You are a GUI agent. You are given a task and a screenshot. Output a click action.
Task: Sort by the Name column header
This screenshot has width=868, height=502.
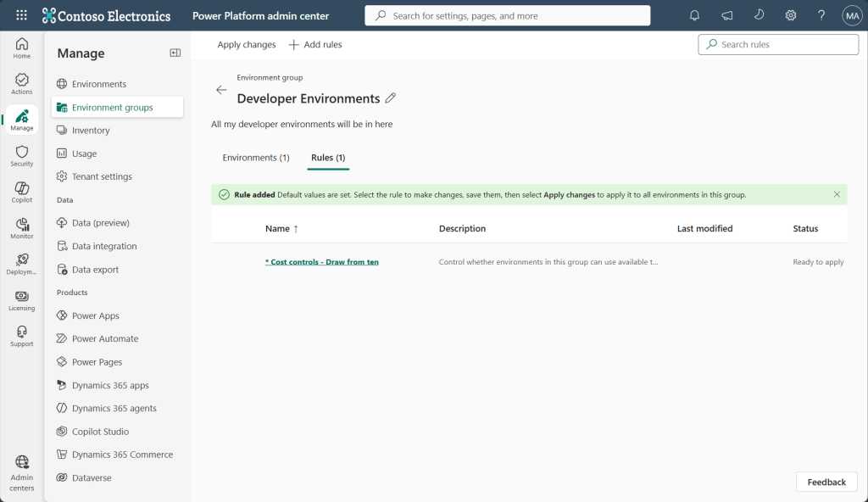(x=281, y=228)
